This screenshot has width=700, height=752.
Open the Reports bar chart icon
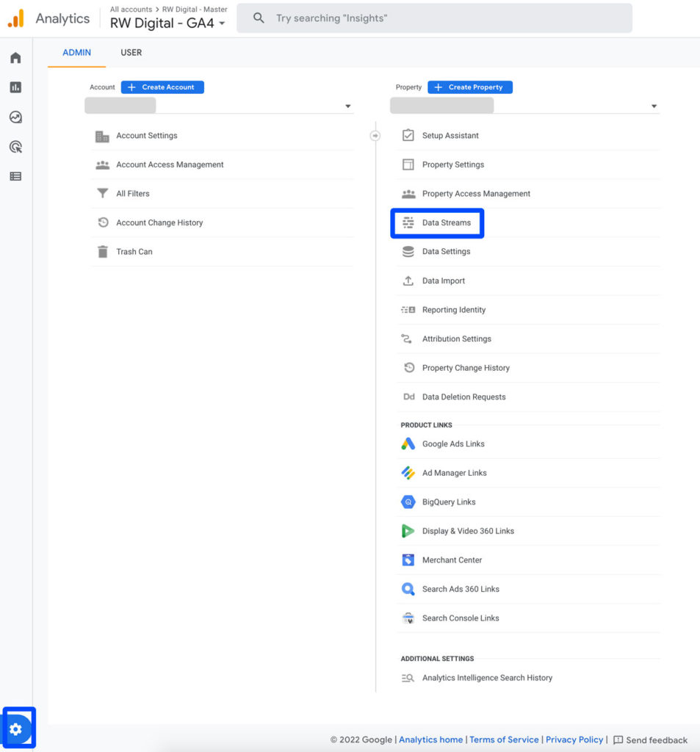pos(16,87)
